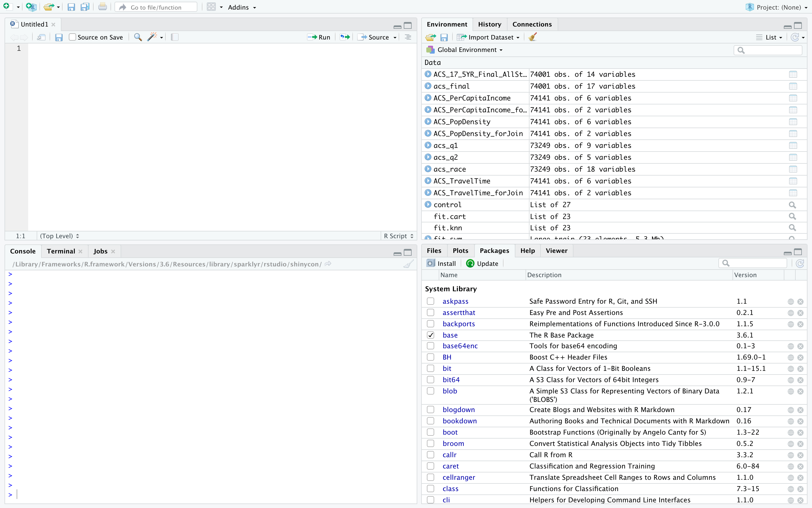
Task: Click the Go to file/function field
Action: pyautogui.click(x=156, y=7)
